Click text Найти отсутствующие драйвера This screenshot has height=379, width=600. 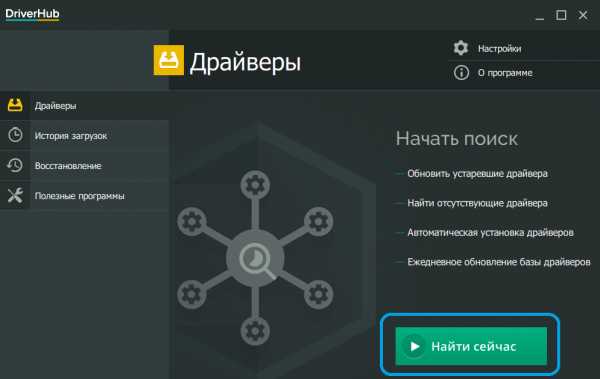pos(477,203)
